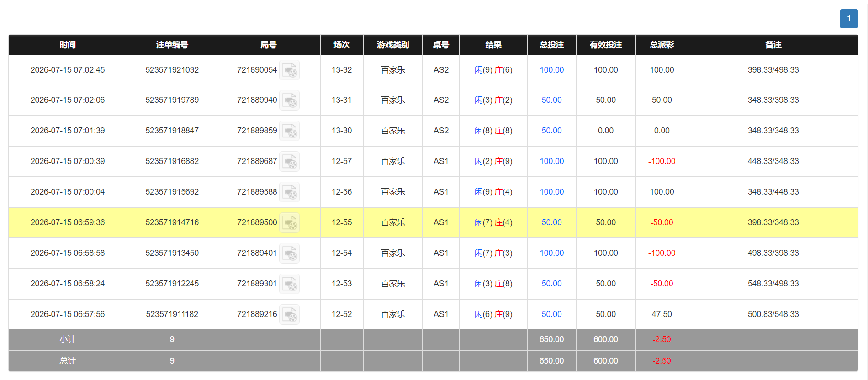Screen dimensions: 868x380
Task: Select order number 523571911182
Action: [172, 314]
